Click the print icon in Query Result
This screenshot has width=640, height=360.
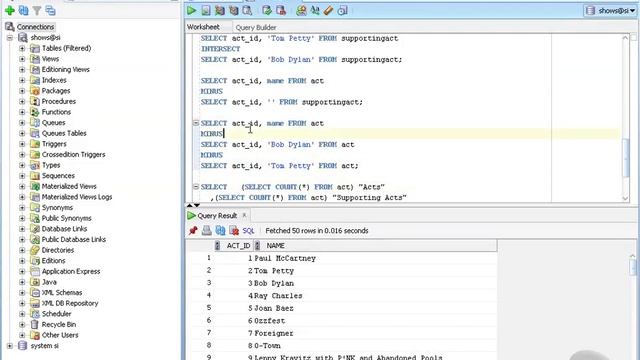click(x=207, y=231)
